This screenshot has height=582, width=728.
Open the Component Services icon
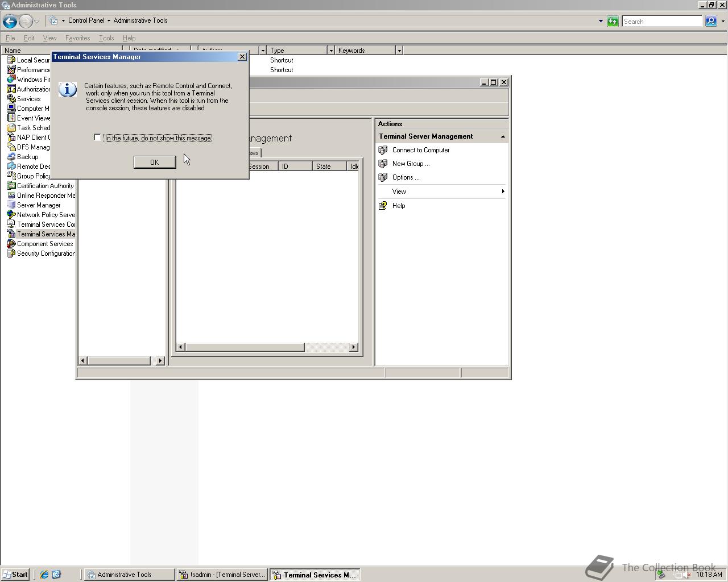(11, 244)
